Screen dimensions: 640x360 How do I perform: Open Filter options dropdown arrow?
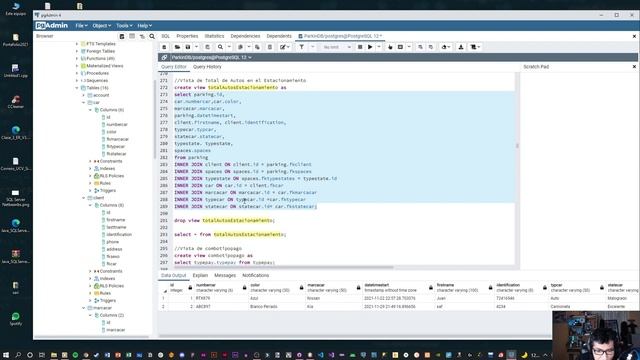point(313,47)
